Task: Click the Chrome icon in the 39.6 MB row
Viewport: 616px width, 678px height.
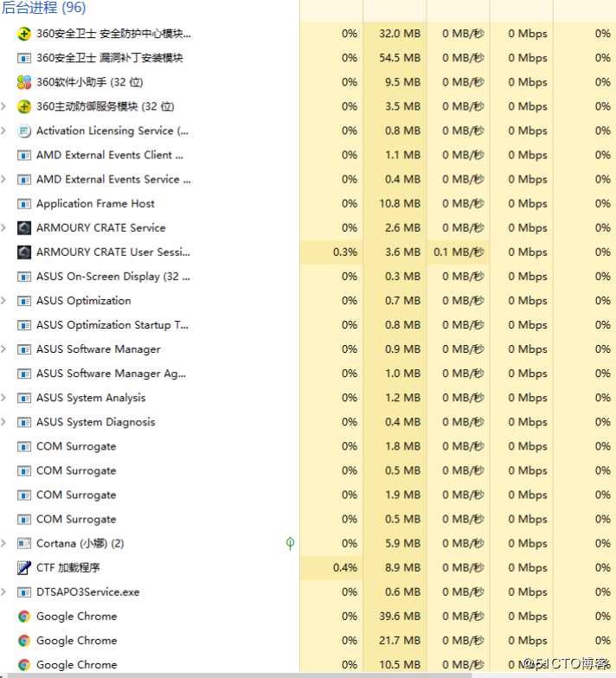Action: [x=24, y=616]
